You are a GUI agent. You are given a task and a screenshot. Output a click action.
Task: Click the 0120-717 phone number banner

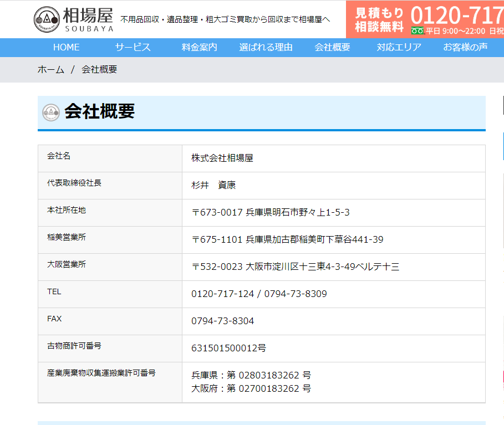tap(457, 15)
